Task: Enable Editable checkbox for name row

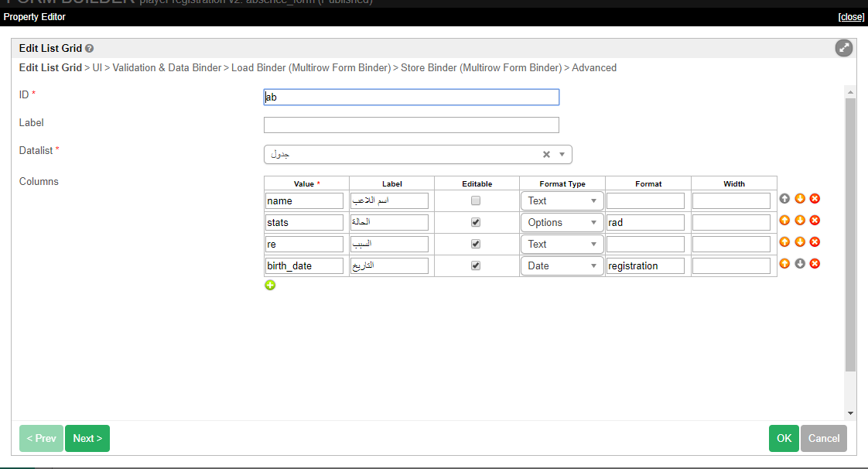Action: 476,200
